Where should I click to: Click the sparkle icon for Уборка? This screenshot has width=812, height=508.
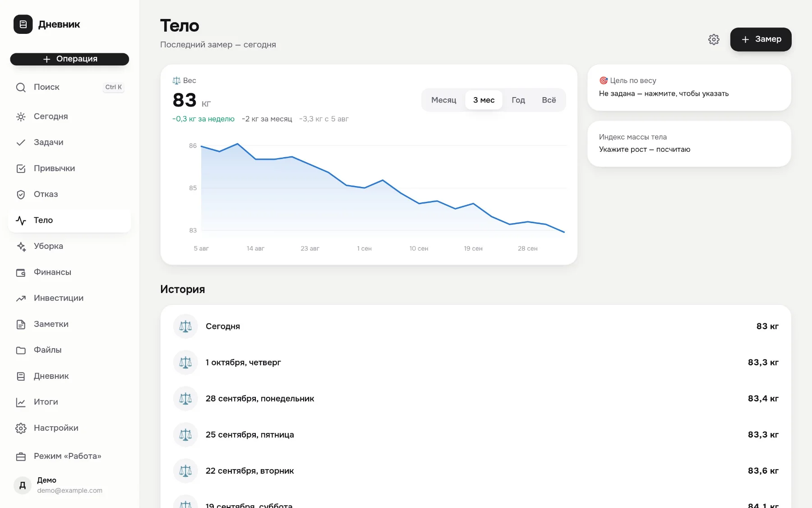pos(21,246)
